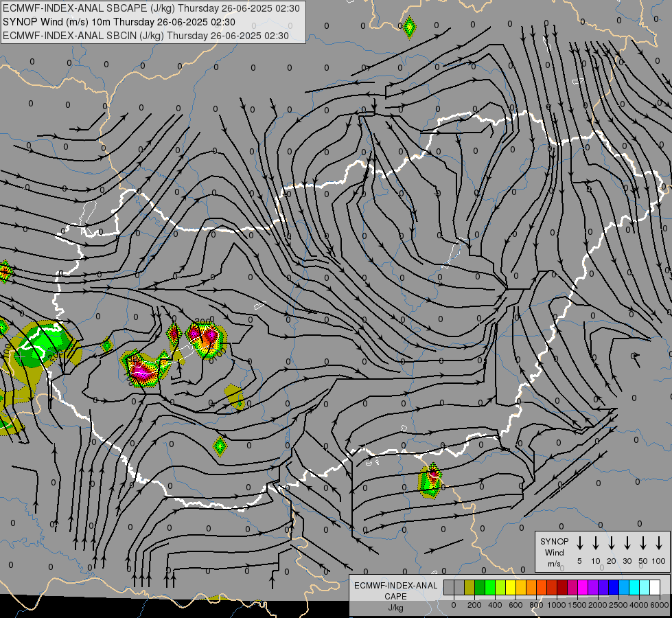The image size is (672, 618).
Task: Click the SBCIN title line
Action: 146,36
